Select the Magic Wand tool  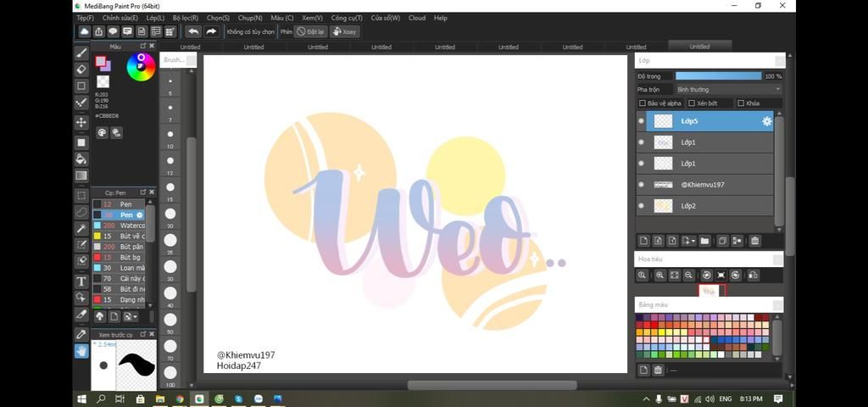coord(81,228)
